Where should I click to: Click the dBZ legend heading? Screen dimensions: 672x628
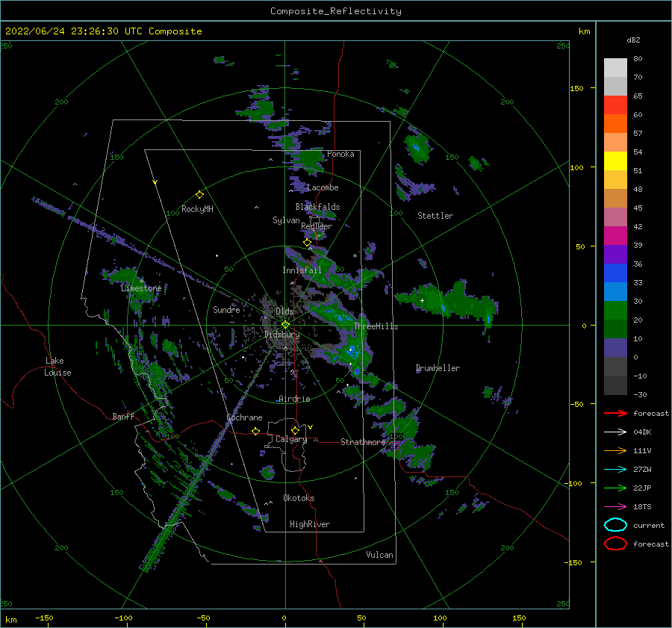pyautogui.click(x=633, y=40)
